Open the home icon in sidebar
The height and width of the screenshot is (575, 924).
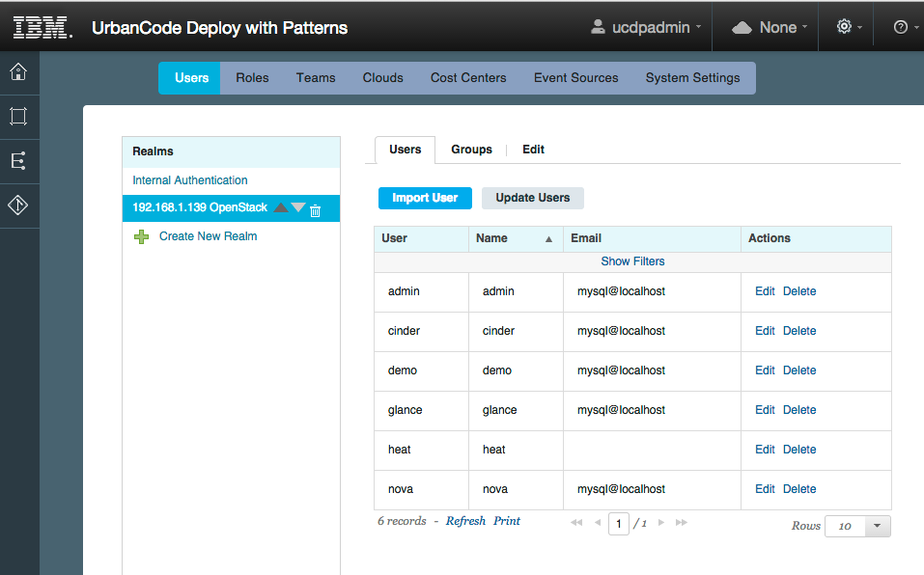click(18, 71)
